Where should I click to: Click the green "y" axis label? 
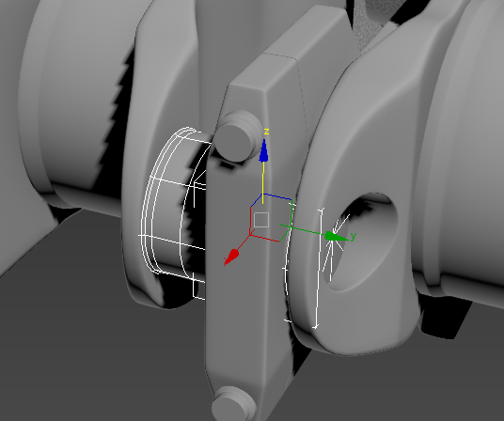(354, 237)
